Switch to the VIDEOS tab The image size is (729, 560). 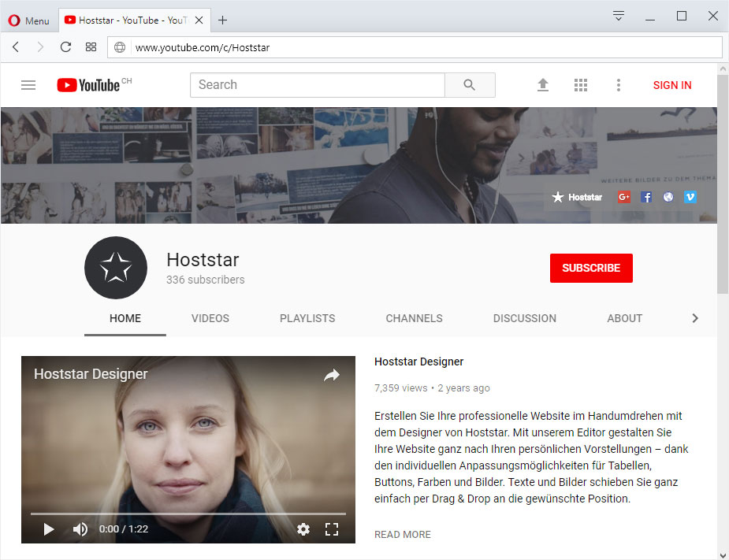click(210, 318)
